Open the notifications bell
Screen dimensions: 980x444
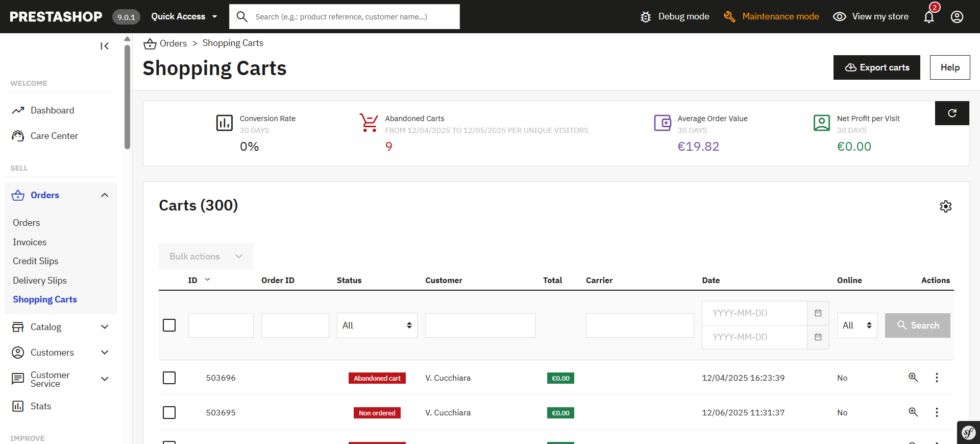tap(929, 17)
